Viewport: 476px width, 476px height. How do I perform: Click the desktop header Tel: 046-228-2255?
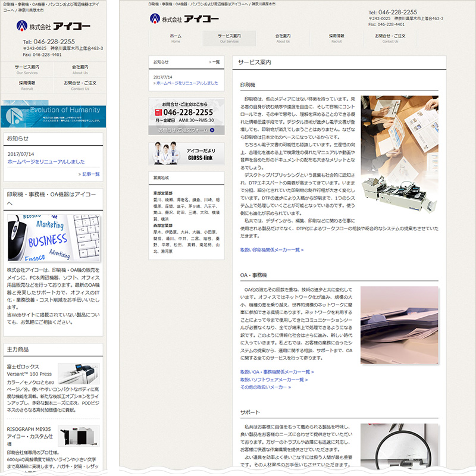pyautogui.click(x=393, y=12)
